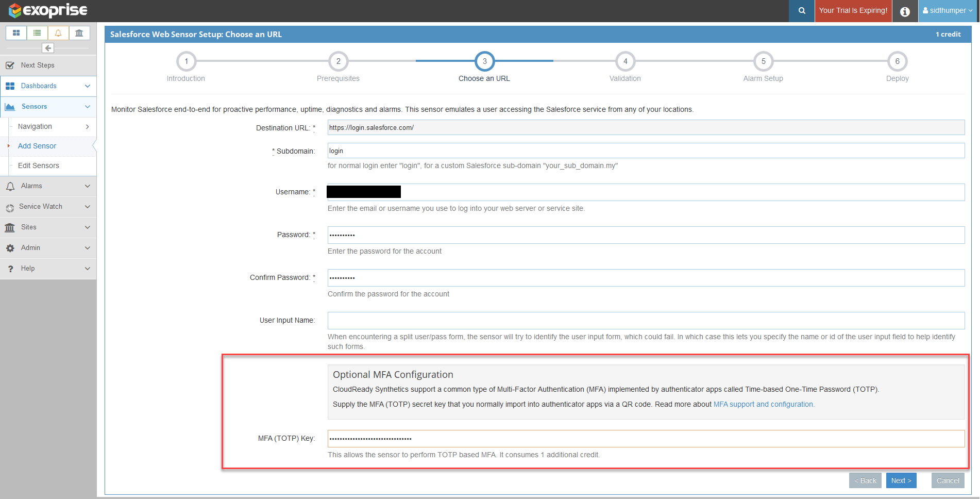Select the Sensors chart icon in the sidebar
The width and height of the screenshot is (980, 499).
coord(10,106)
